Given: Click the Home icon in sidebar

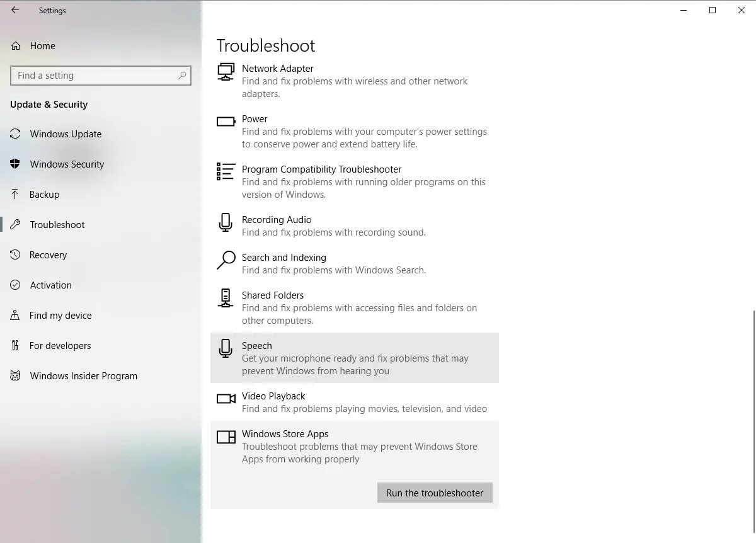Looking at the screenshot, I should [16, 45].
